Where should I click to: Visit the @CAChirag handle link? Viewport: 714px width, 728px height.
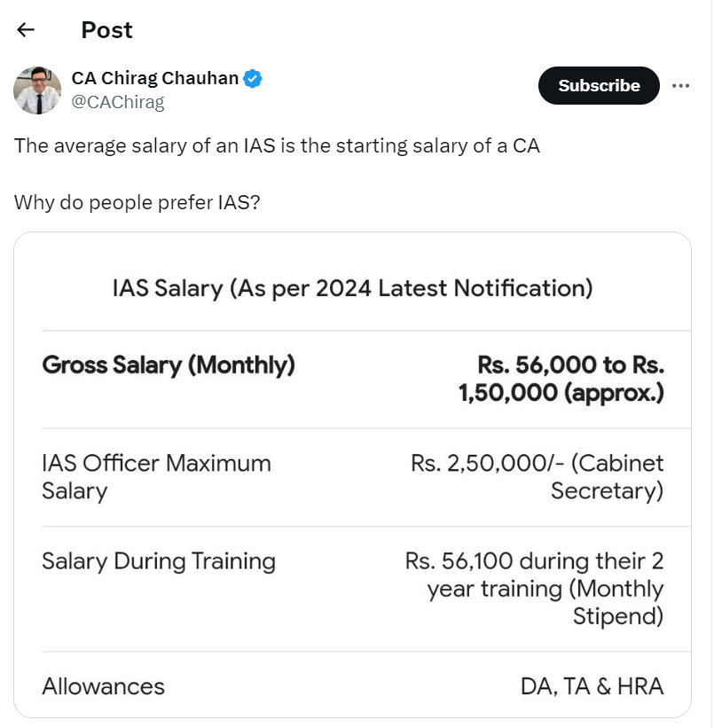coord(118,102)
